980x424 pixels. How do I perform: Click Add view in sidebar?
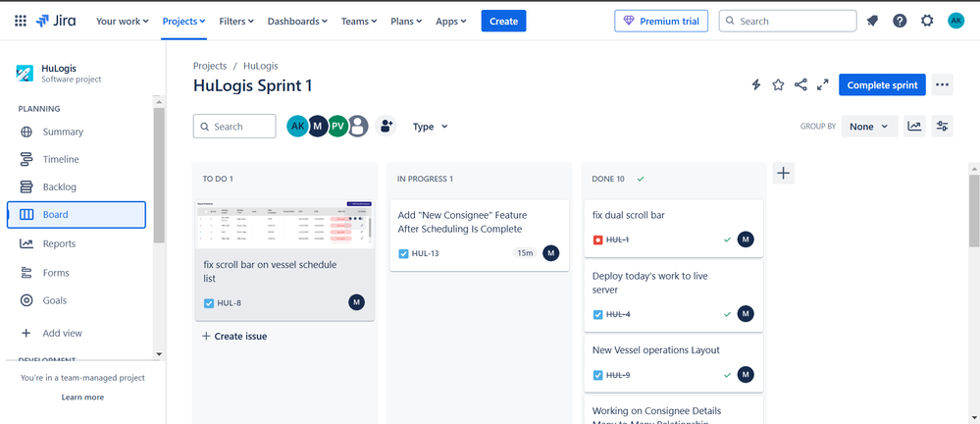(77, 334)
